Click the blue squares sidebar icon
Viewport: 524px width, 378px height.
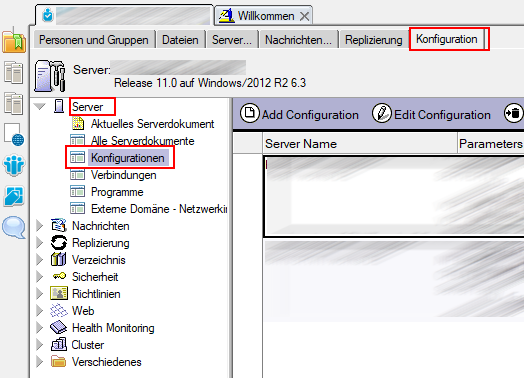coord(14,196)
